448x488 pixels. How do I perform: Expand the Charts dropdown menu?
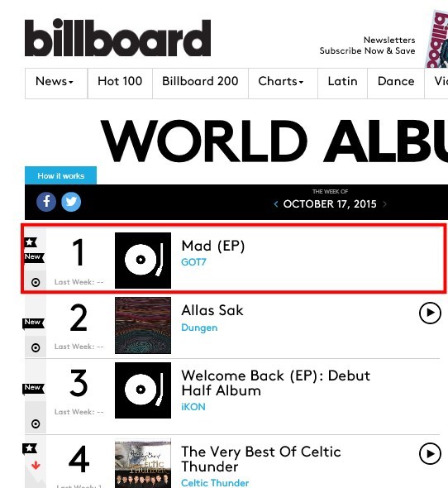(283, 83)
